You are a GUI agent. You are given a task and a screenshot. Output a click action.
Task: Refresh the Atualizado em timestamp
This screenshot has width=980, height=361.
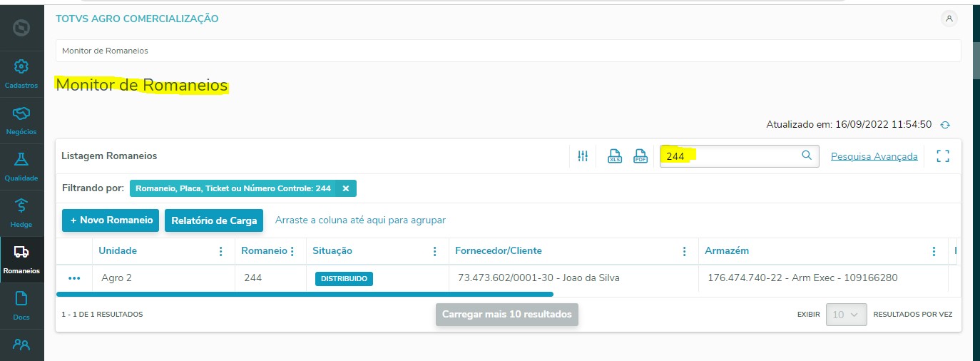point(945,125)
